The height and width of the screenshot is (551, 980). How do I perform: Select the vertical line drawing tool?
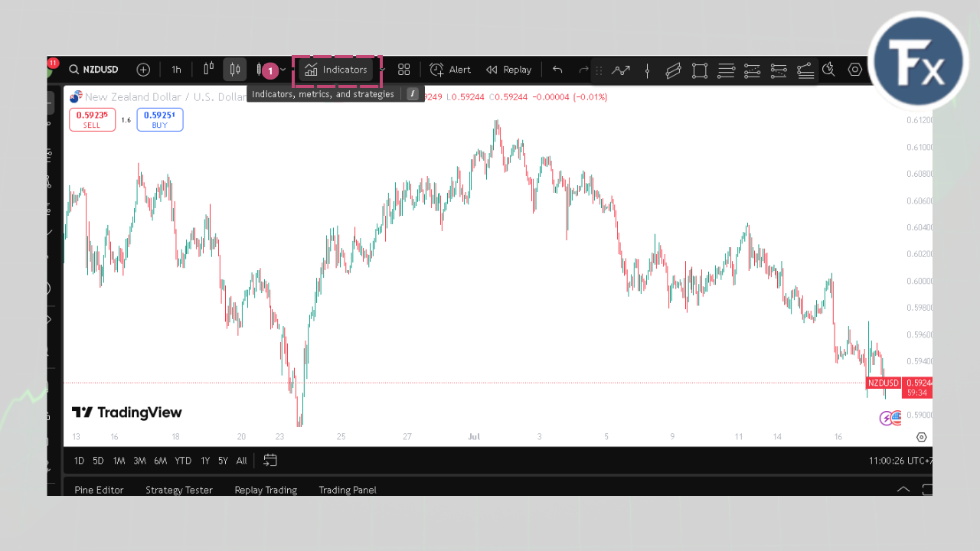click(x=647, y=70)
